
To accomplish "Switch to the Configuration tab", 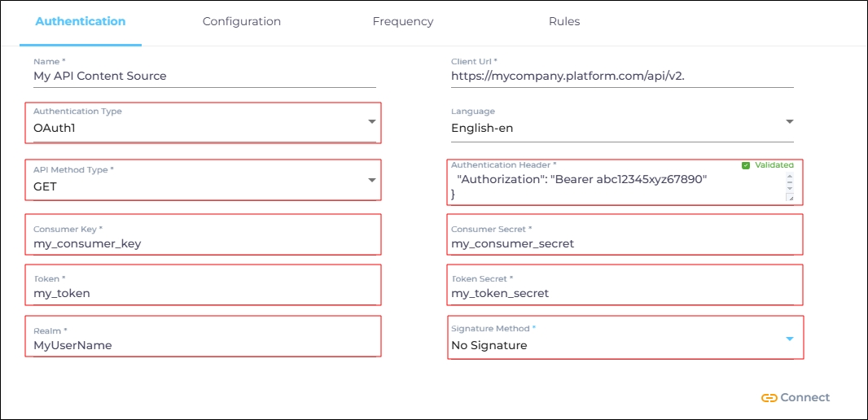I will point(242,22).
